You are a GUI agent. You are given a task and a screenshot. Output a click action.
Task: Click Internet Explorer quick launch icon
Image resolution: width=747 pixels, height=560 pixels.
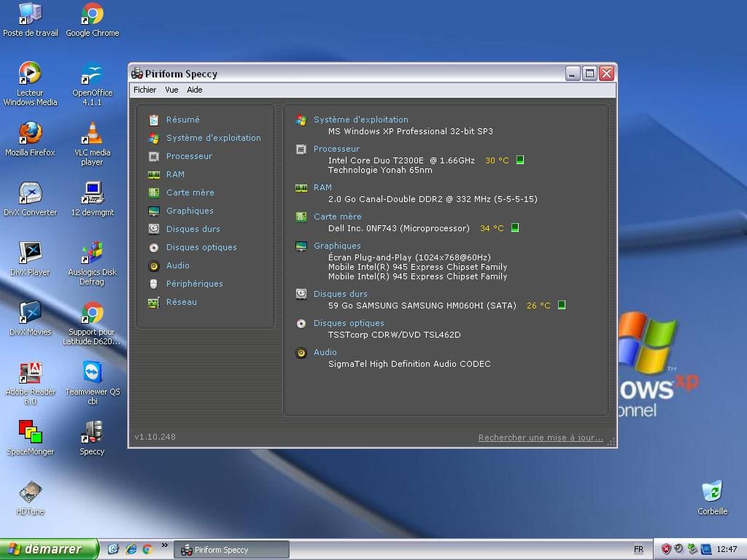(131, 549)
